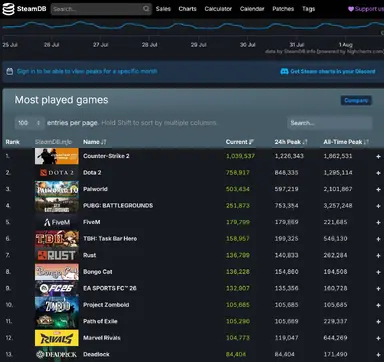The height and width of the screenshot is (362, 384).
Task: Expand the Palworld row with the plus icon
Action: [x=378, y=189]
